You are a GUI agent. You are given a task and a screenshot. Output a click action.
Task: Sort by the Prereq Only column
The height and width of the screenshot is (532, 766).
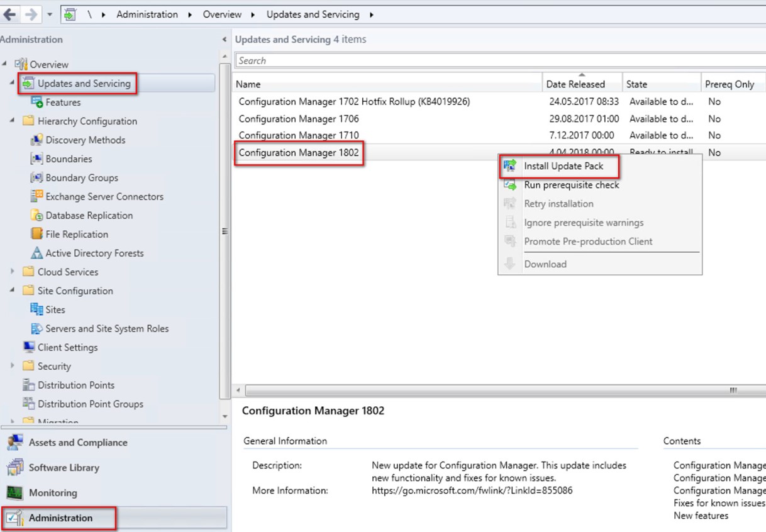(x=733, y=84)
